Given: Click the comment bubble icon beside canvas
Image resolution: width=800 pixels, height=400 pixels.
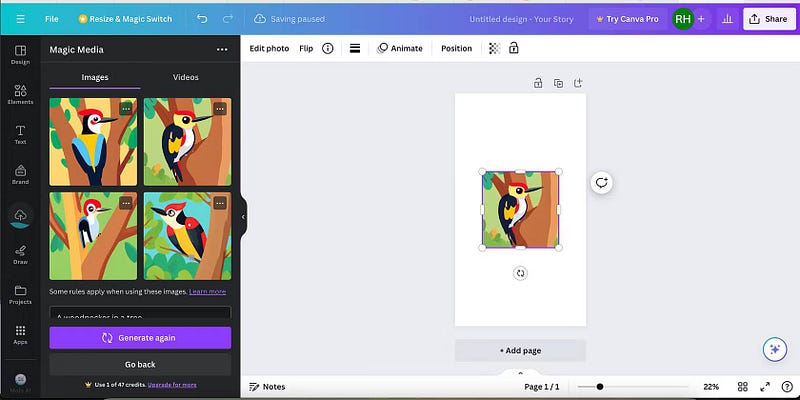Looking at the screenshot, I should (x=602, y=183).
